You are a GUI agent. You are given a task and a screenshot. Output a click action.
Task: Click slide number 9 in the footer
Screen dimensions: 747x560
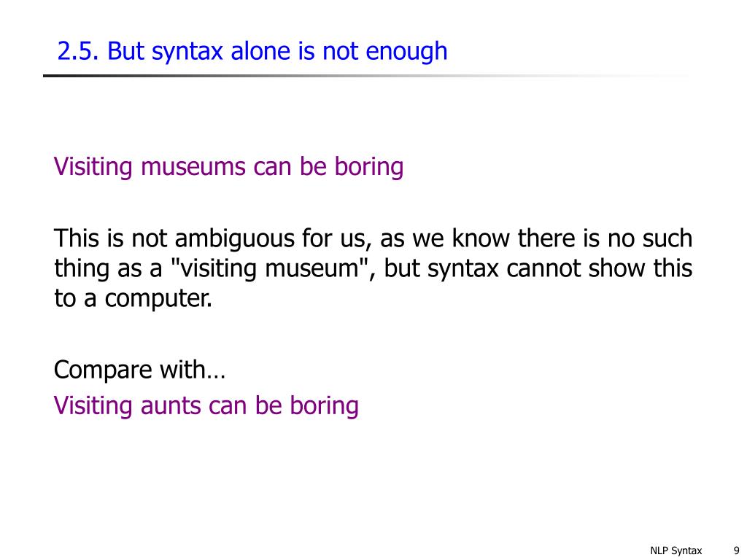[736, 550]
